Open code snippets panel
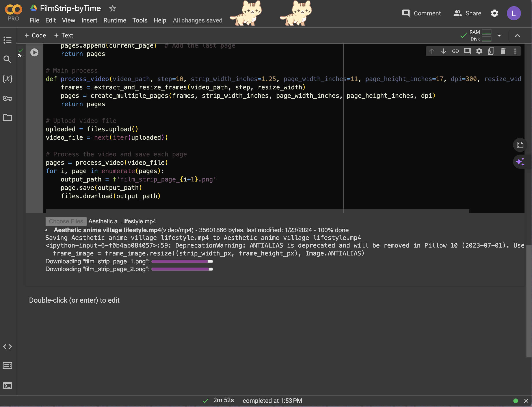Screen dimensions: 532x407 (7, 347)
